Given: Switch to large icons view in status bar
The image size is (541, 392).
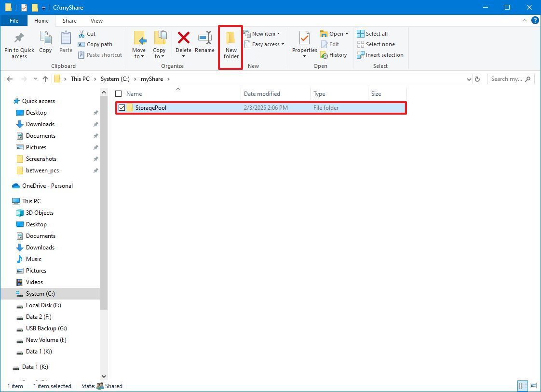Looking at the screenshot, I should point(533,386).
